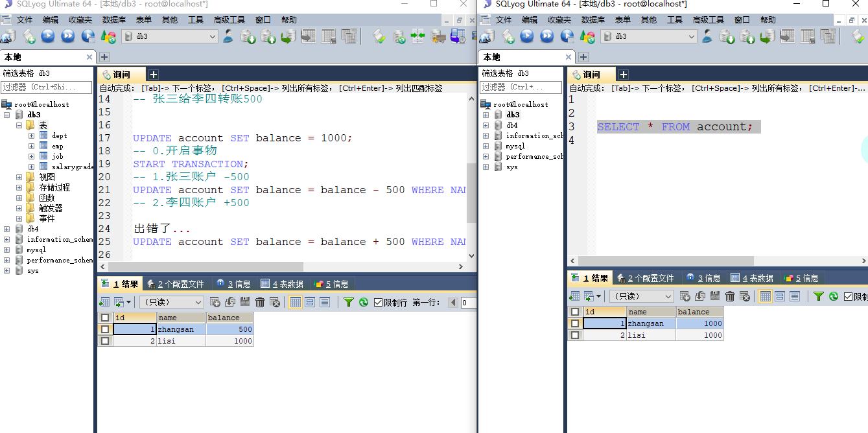This screenshot has height=433, width=868.
Task: Expand the mysql database in right window tree
Action: [486, 146]
